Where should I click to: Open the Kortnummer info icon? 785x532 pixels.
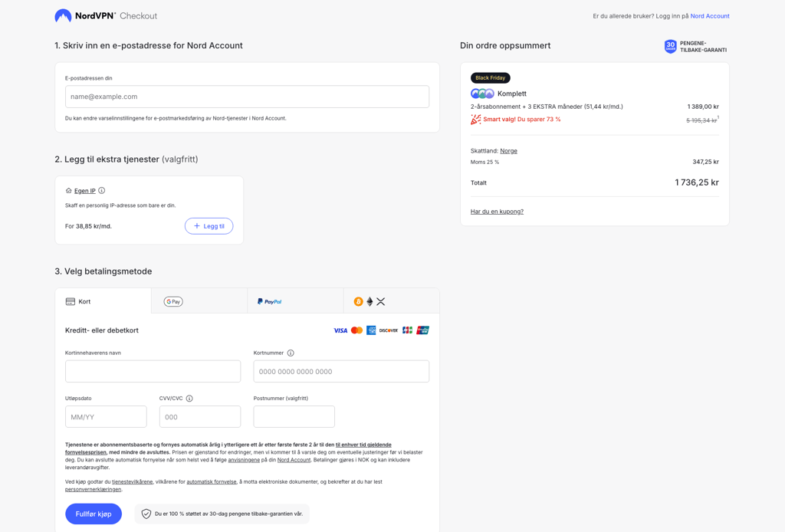[x=291, y=353]
